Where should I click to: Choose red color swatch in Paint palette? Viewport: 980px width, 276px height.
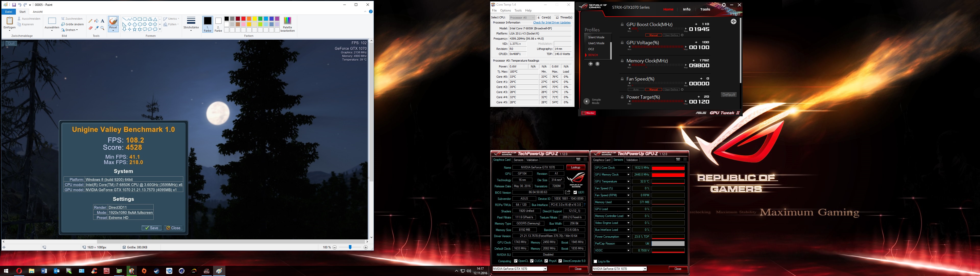[243, 19]
